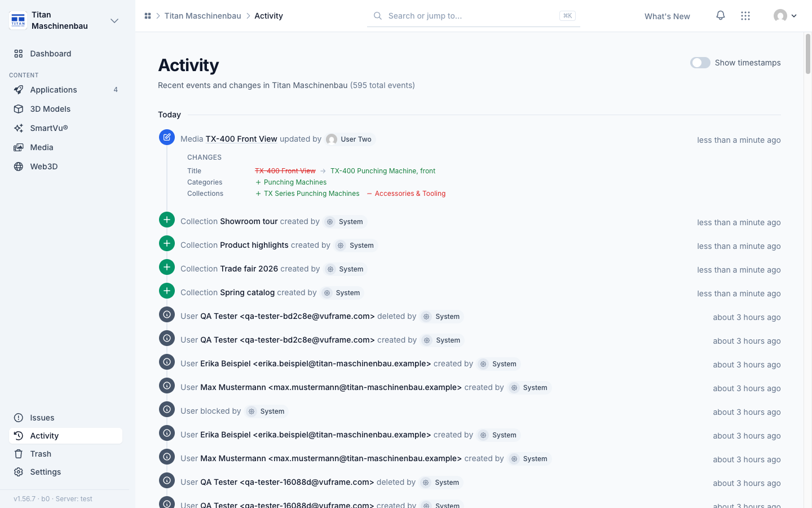Open the Dashboard sidebar item
The height and width of the screenshot is (508, 812).
(x=65, y=54)
